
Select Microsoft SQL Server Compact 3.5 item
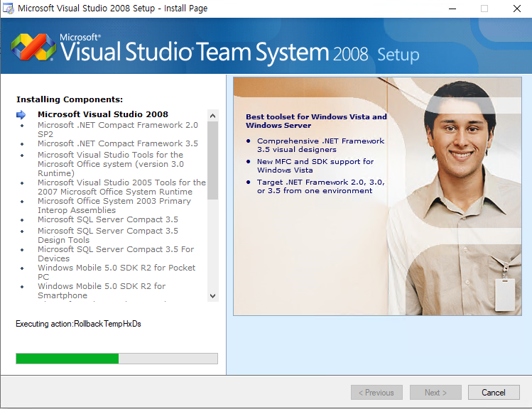tap(108, 220)
